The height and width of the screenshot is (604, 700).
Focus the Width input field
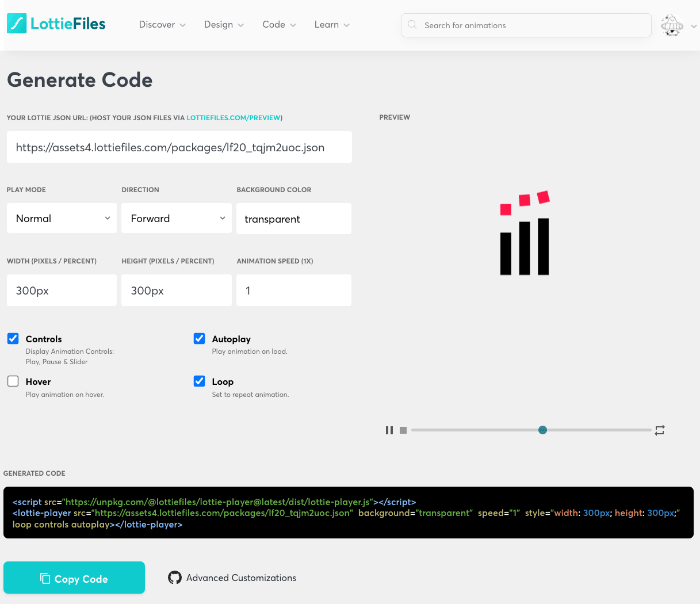click(x=62, y=290)
